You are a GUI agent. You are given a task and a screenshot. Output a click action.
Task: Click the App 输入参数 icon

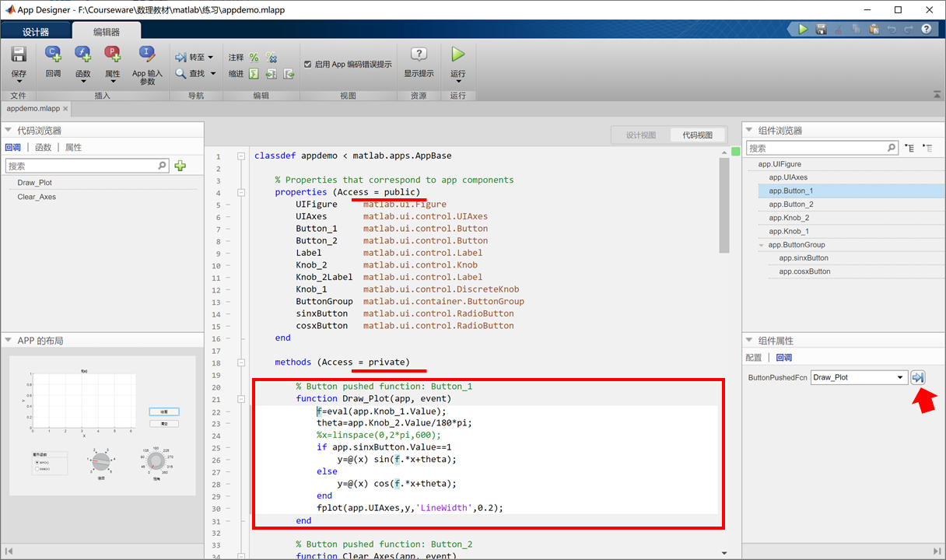coord(146,54)
